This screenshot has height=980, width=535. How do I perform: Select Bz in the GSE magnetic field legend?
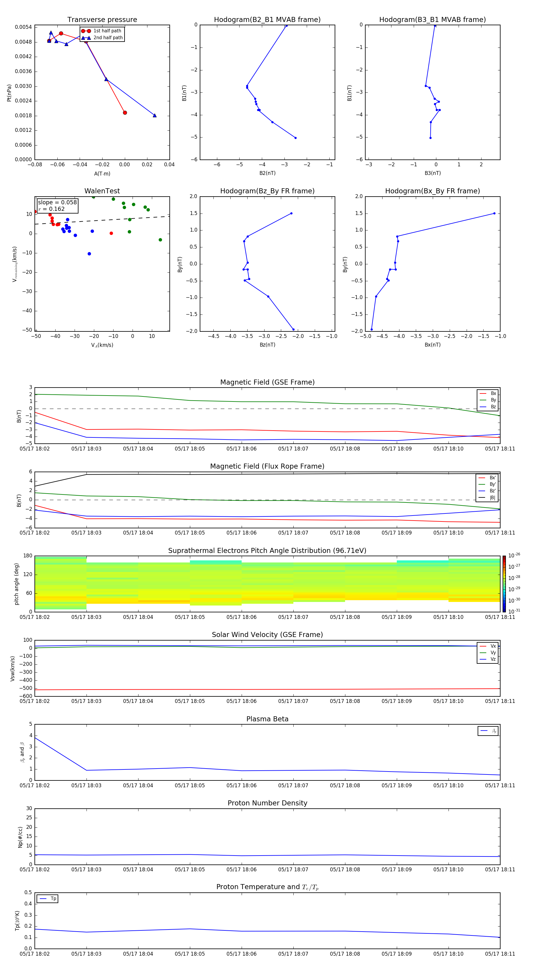(488, 407)
